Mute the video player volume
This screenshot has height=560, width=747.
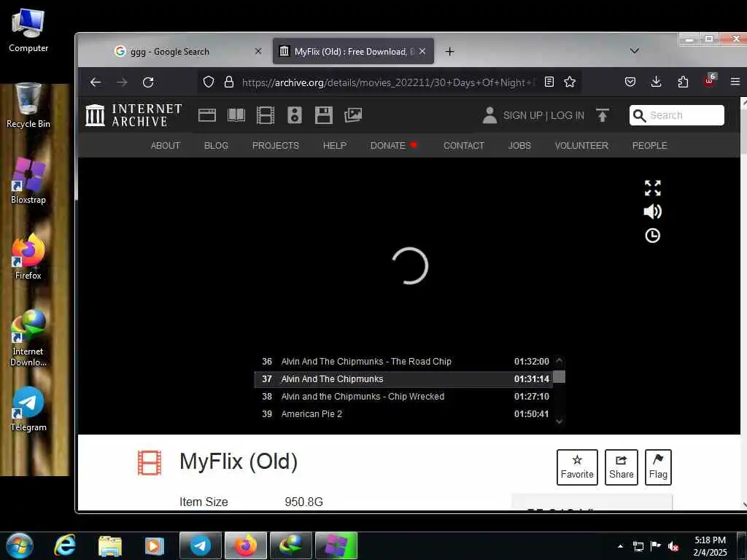pos(653,211)
